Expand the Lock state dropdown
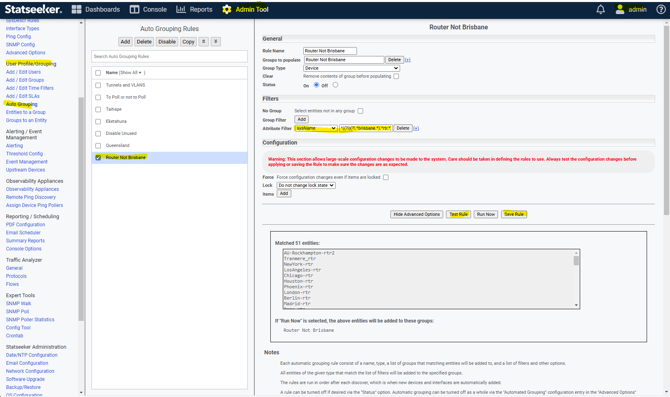Screen dimensions: 670x397 (306, 185)
